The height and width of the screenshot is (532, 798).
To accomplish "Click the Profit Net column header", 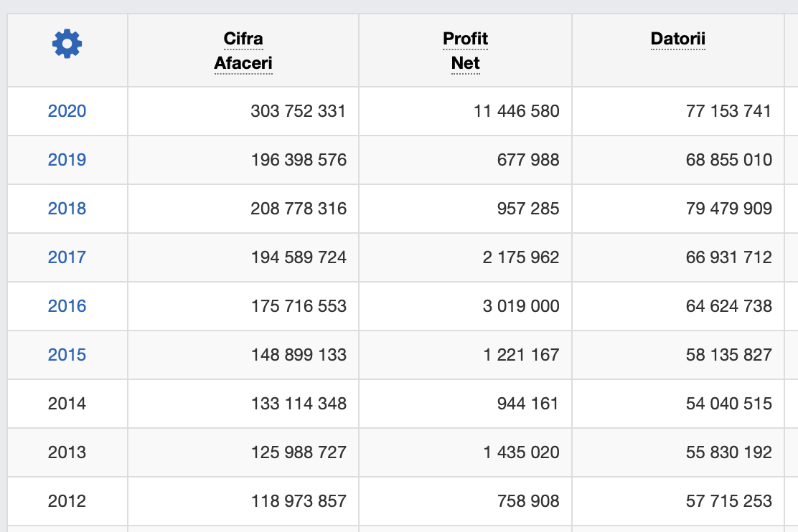I will [465, 50].
